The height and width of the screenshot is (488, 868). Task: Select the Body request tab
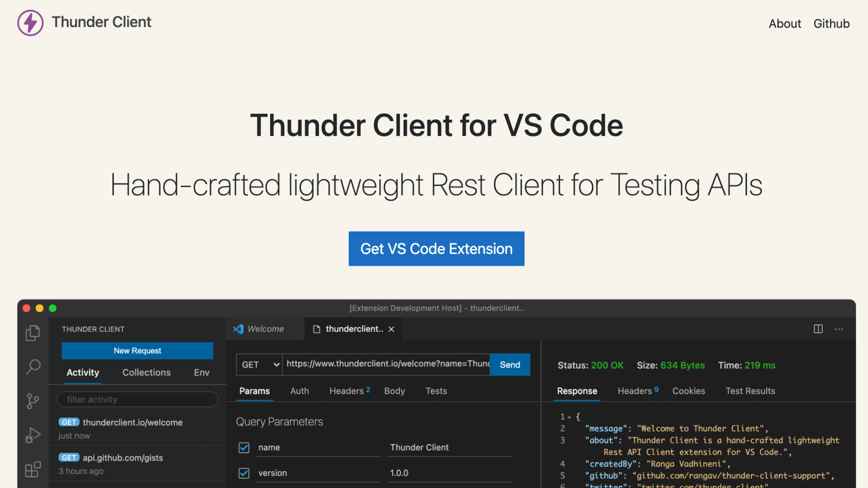click(x=394, y=391)
